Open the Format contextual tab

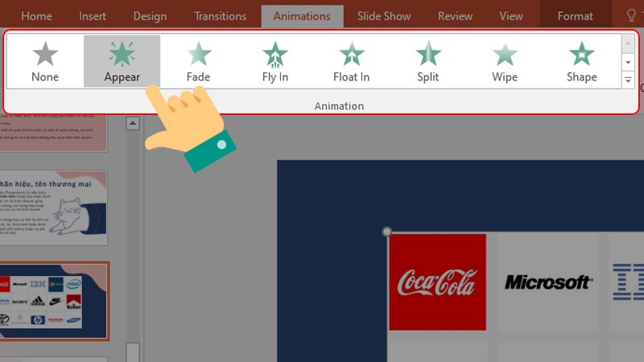(x=575, y=16)
